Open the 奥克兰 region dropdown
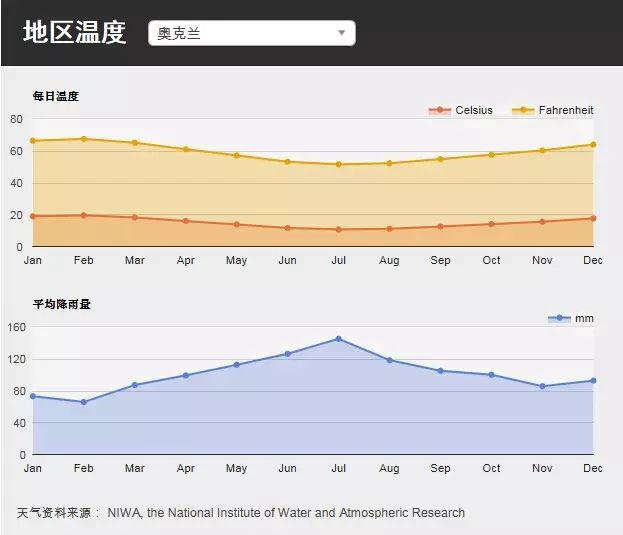The height and width of the screenshot is (535, 623). click(x=252, y=33)
